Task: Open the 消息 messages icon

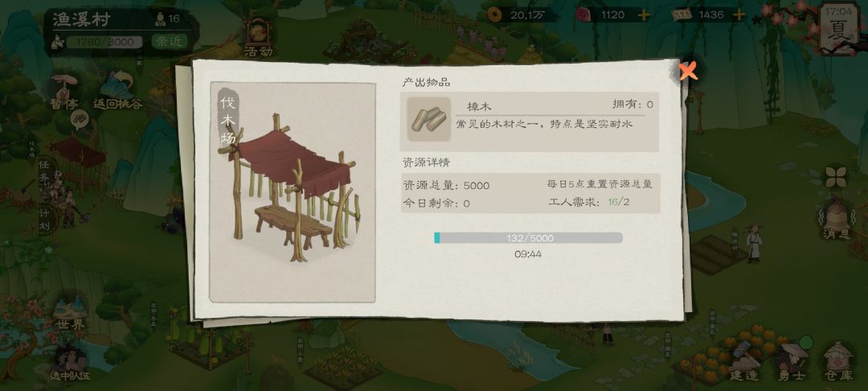Action: tap(837, 221)
